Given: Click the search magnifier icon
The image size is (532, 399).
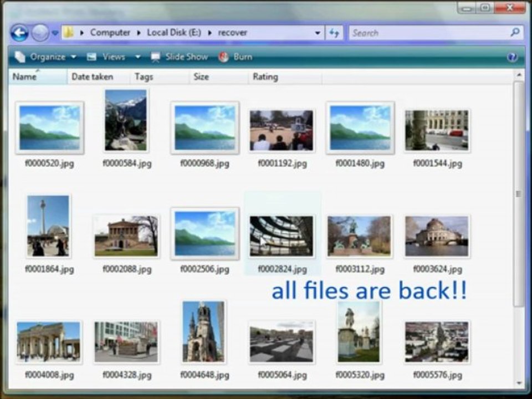Looking at the screenshot, I should (515, 33).
